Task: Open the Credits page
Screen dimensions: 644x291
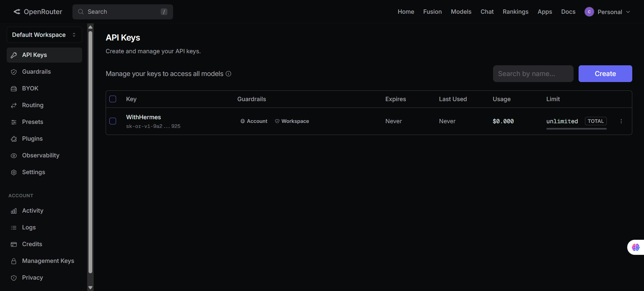Action: (44, 244)
